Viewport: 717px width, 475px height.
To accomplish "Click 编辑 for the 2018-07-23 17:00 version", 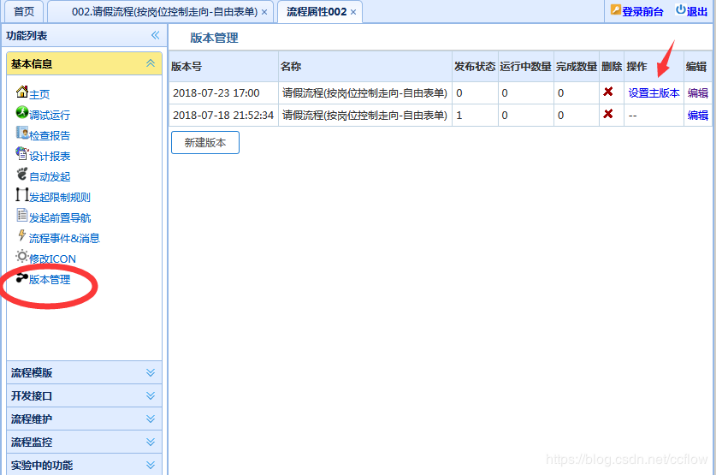I will [698, 93].
